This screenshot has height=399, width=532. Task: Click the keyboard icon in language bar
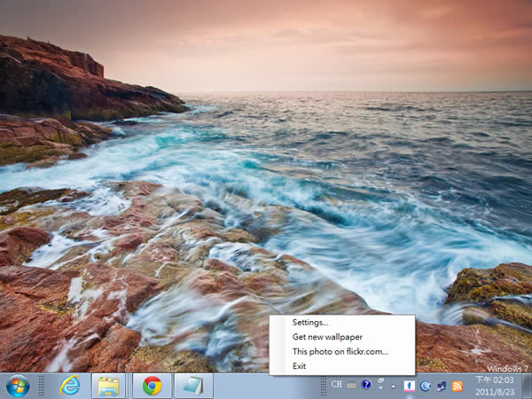[x=351, y=385]
